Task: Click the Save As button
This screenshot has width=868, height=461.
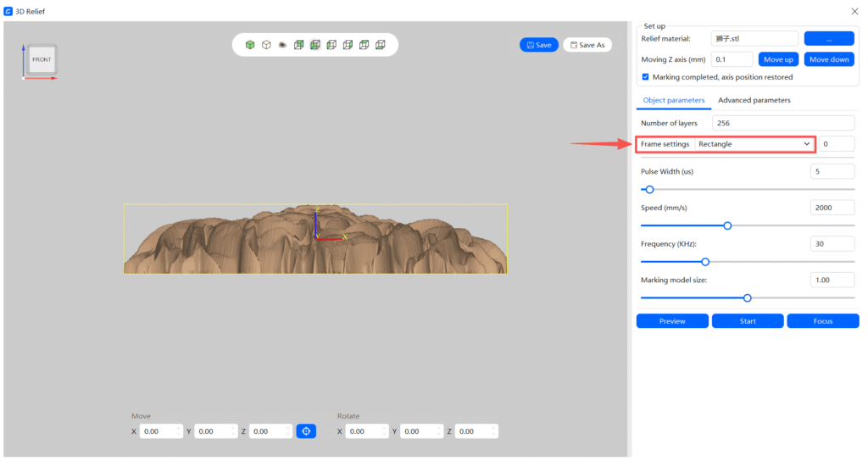Action: click(587, 45)
